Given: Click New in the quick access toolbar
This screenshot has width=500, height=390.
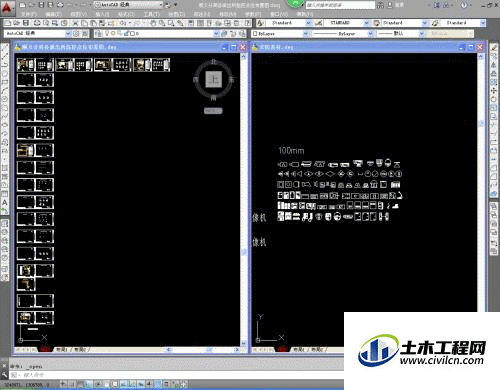Looking at the screenshot, I should point(23,5).
